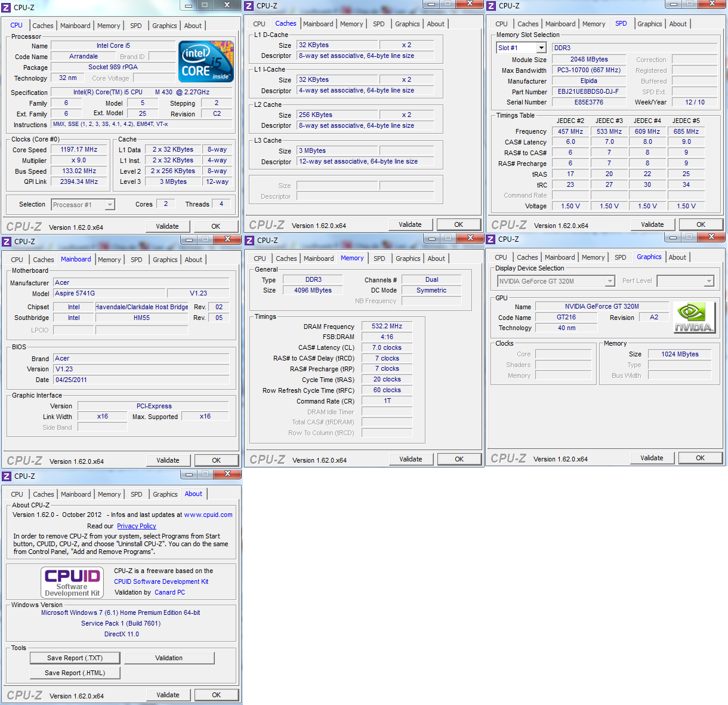
Task: Click the Part Number field EBJ21UE8BDS0-DJ-F
Action: pyautogui.click(x=588, y=92)
